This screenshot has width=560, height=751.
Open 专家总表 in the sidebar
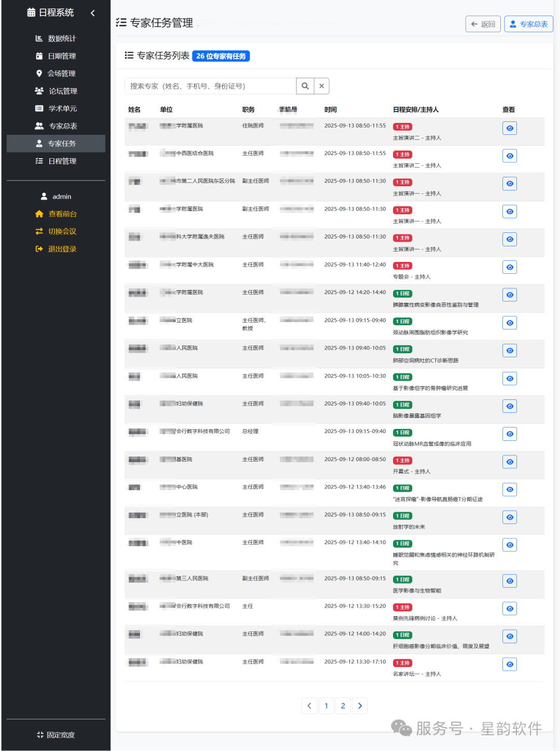click(56, 126)
